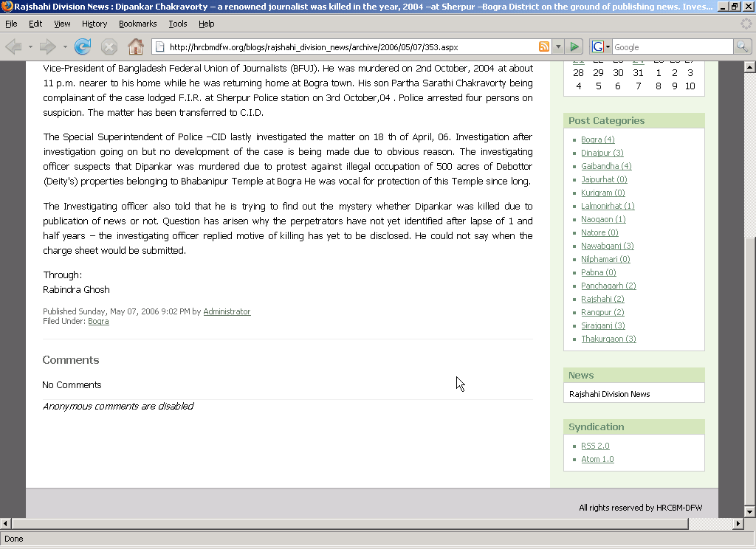The image size is (756, 549).
Task: Click the 'No Comments' text
Action: [x=72, y=384]
